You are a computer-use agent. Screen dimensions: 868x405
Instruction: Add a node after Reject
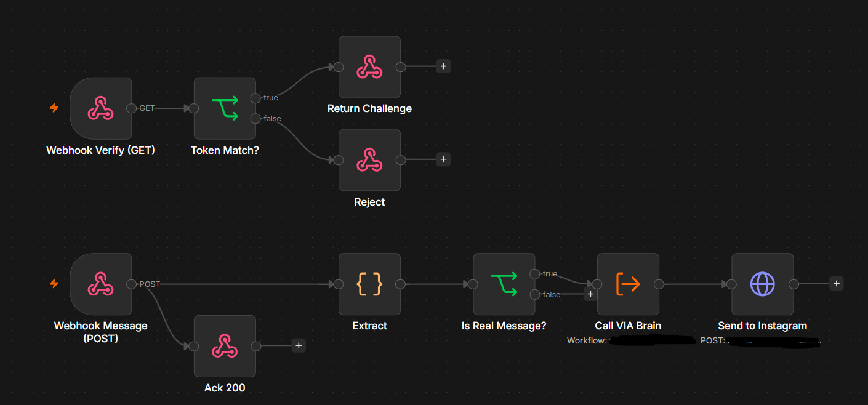[443, 159]
